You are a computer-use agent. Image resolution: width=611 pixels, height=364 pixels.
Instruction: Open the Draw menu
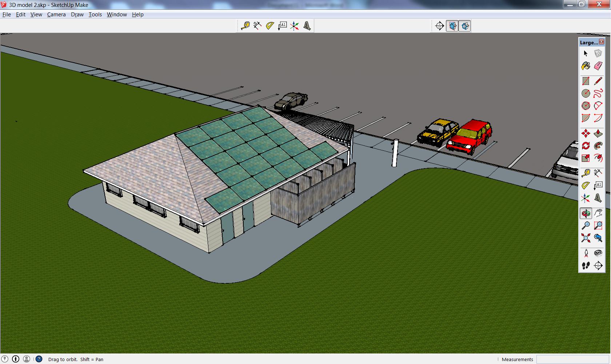pos(77,15)
